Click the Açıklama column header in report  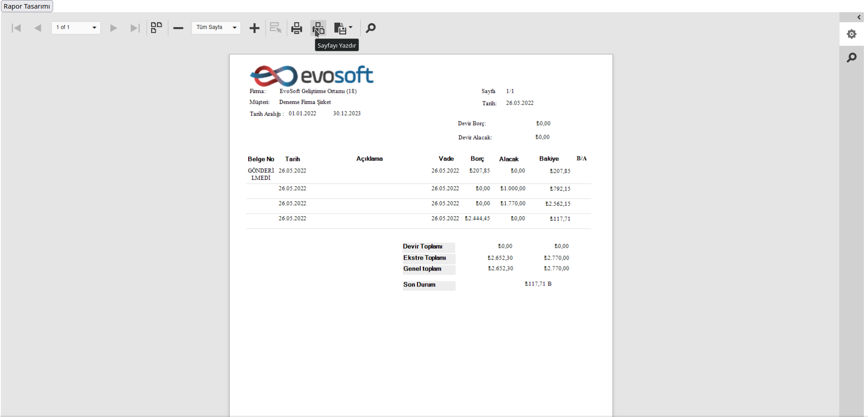[x=369, y=159]
